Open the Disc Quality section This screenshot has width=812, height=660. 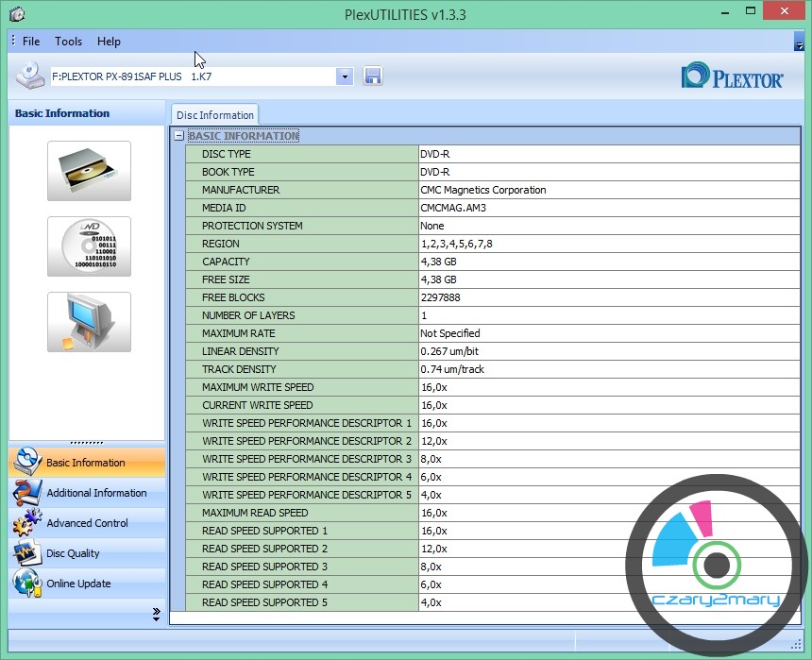(73, 553)
